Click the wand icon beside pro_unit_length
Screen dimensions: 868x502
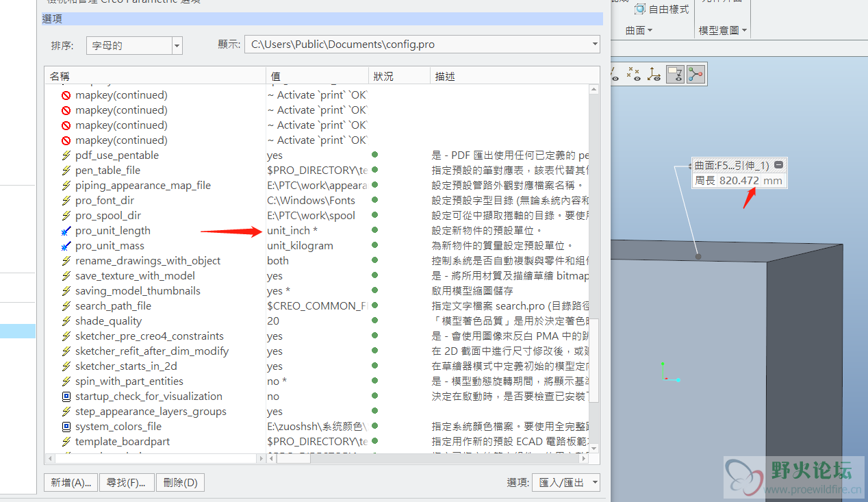[x=66, y=231]
